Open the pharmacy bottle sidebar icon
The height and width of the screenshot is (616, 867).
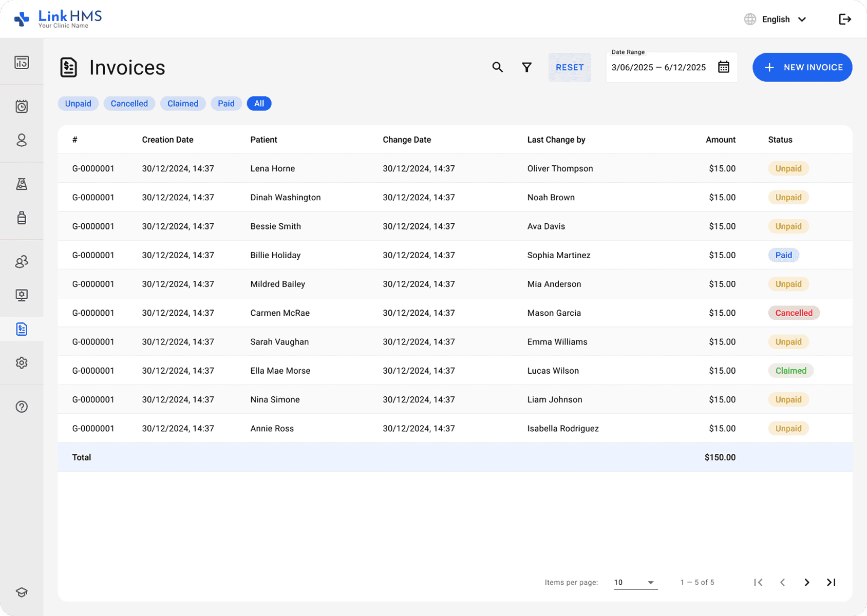pyautogui.click(x=22, y=218)
